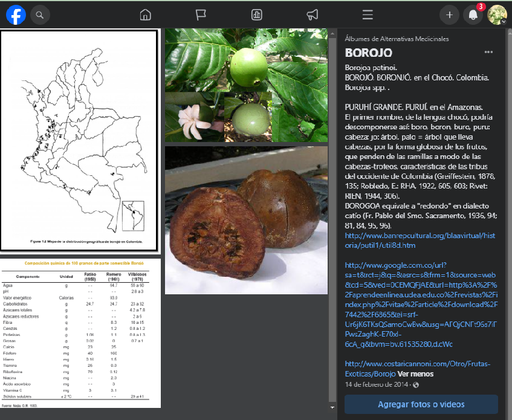The height and width of the screenshot is (420, 512).
Task: Open the three-dots album options menu
Action: (488, 53)
